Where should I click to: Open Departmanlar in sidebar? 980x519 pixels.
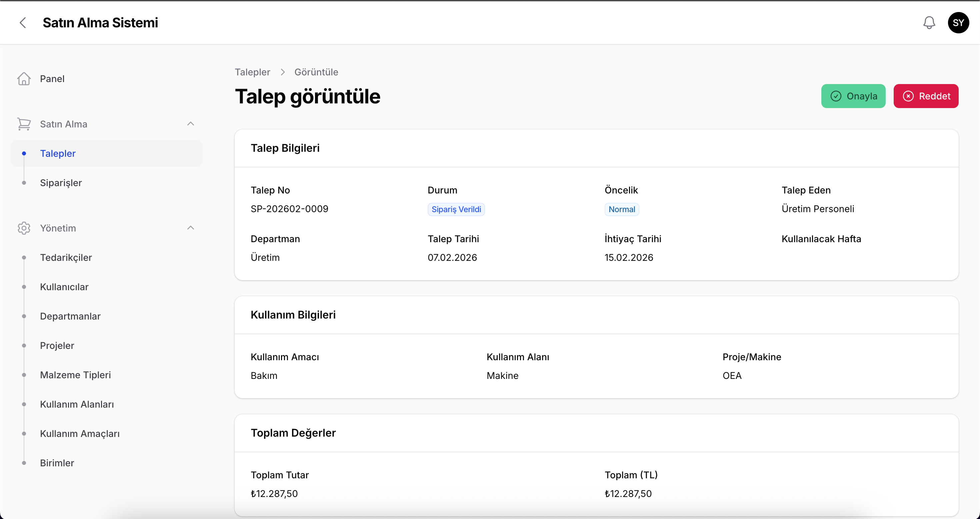coord(70,316)
